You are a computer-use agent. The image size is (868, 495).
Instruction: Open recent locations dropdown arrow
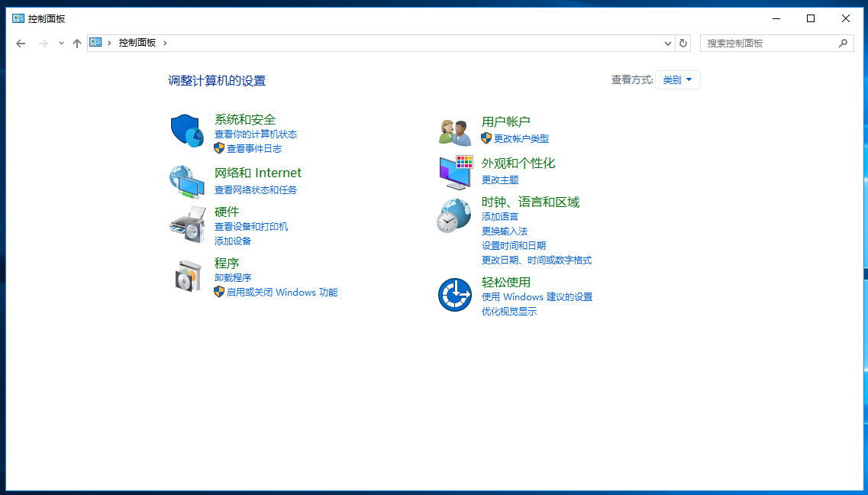click(x=61, y=44)
